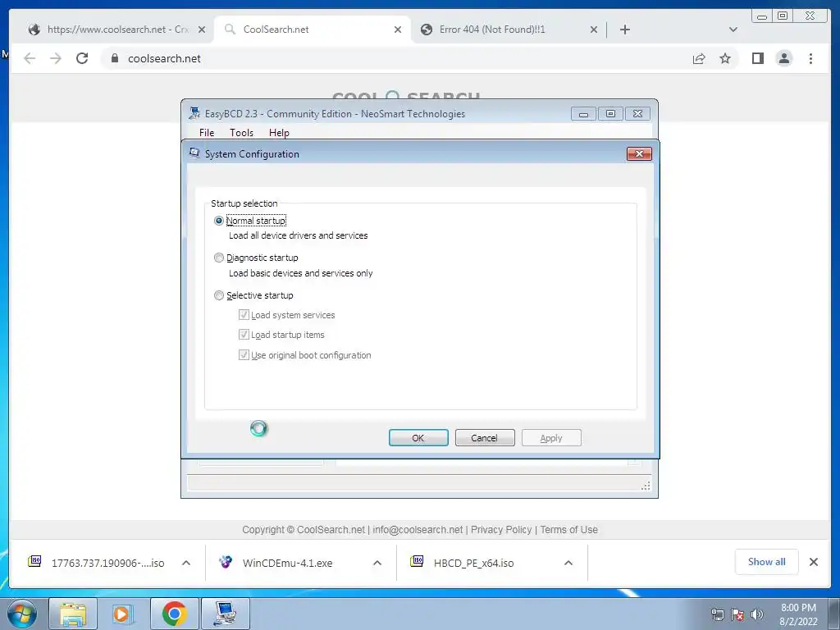Choose Diagnostic startup option

click(218, 258)
